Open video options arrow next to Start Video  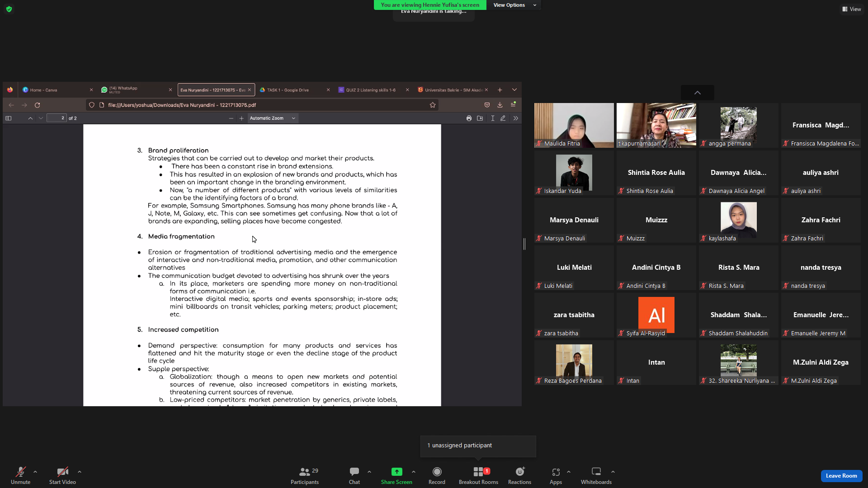click(80, 472)
